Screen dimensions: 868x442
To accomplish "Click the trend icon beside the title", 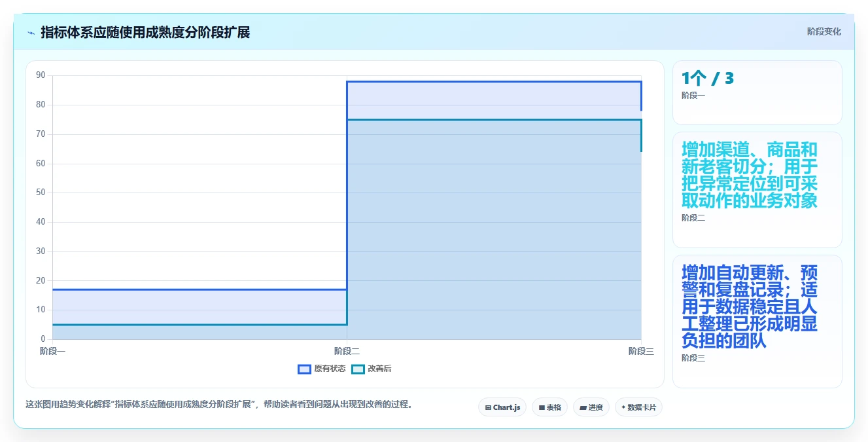I will tap(31, 33).
